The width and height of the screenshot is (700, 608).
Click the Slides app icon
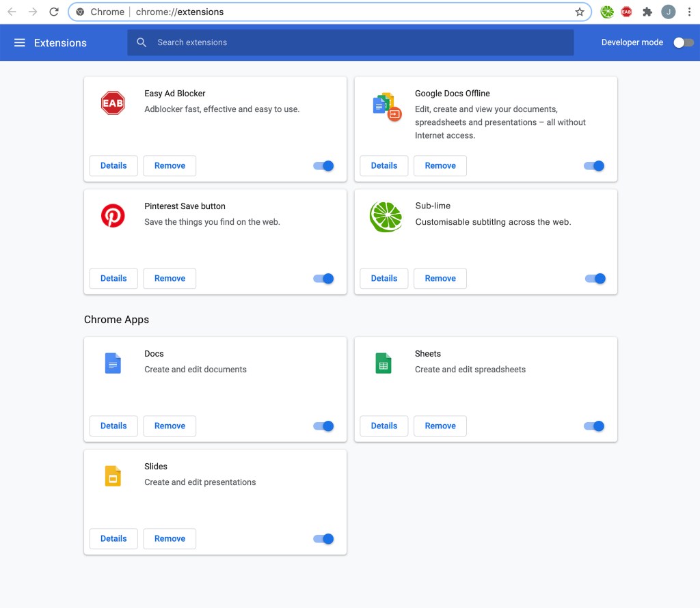[113, 476]
